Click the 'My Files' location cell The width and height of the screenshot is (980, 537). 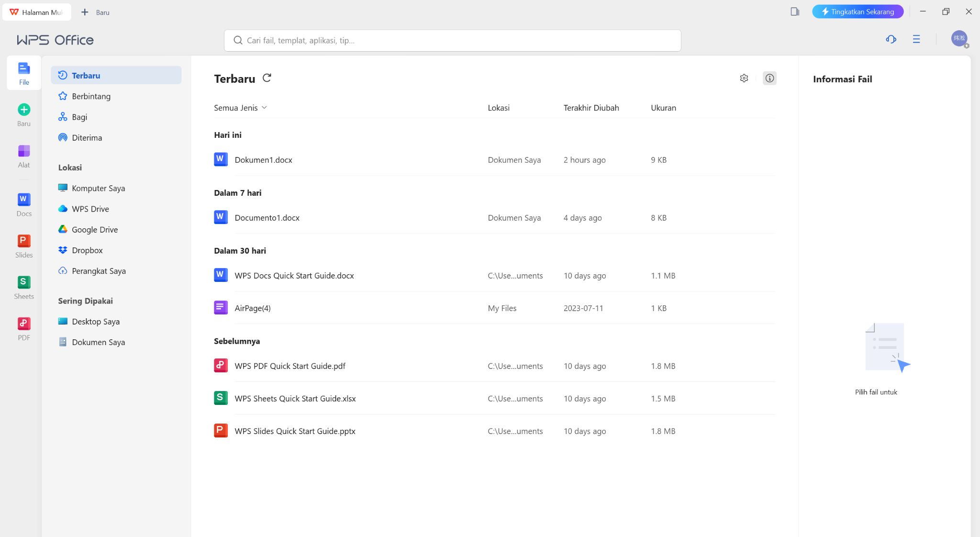(x=502, y=308)
